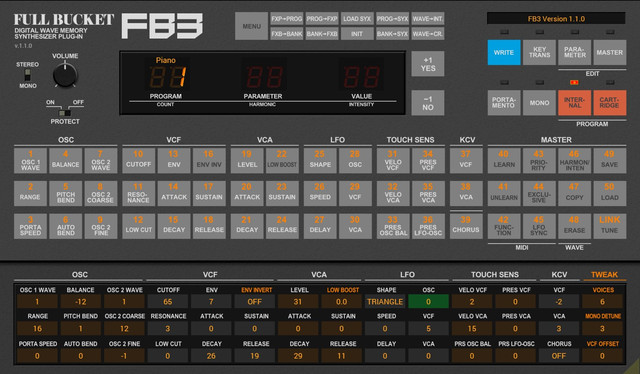Select parameter 39 CHORUS
This screenshot has height=374, width=640.
[x=466, y=226]
